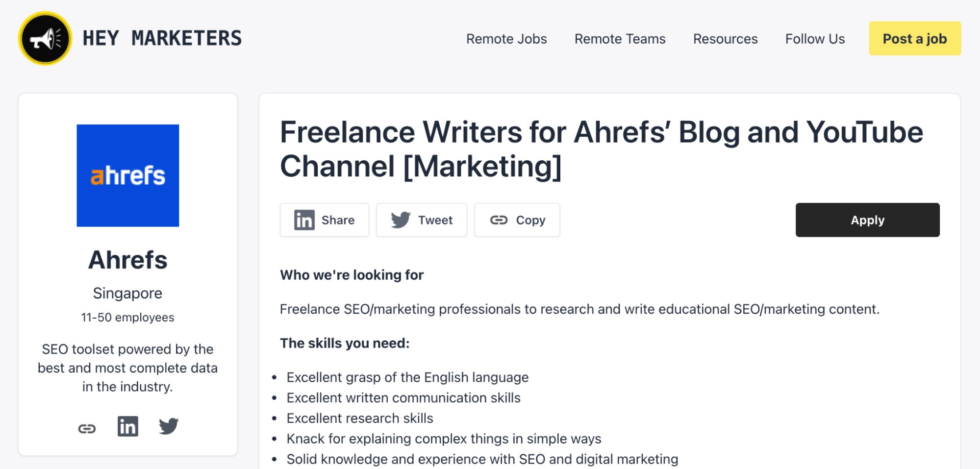
Task: Open the Follow Us menu item
Action: tap(815, 39)
